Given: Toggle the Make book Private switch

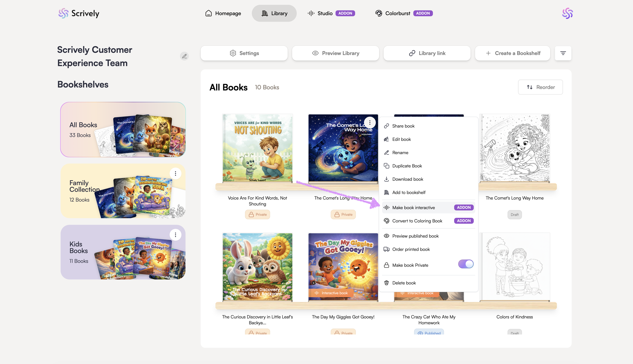Looking at the screenshot, I should (465, 264).
